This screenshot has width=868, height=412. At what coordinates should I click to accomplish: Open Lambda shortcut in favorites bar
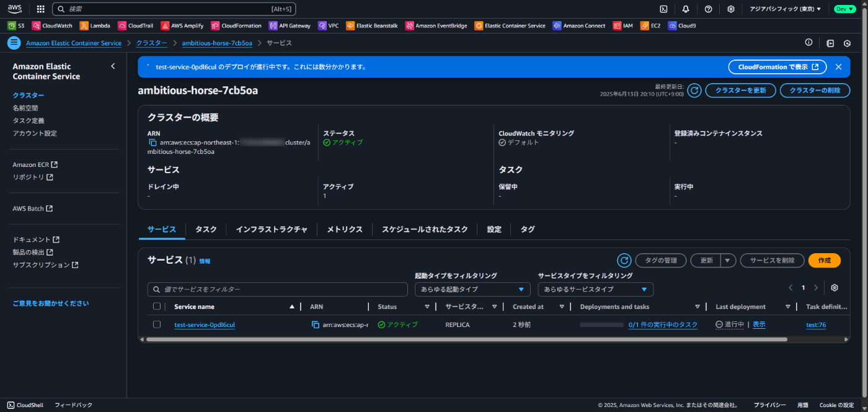(95, 26)
